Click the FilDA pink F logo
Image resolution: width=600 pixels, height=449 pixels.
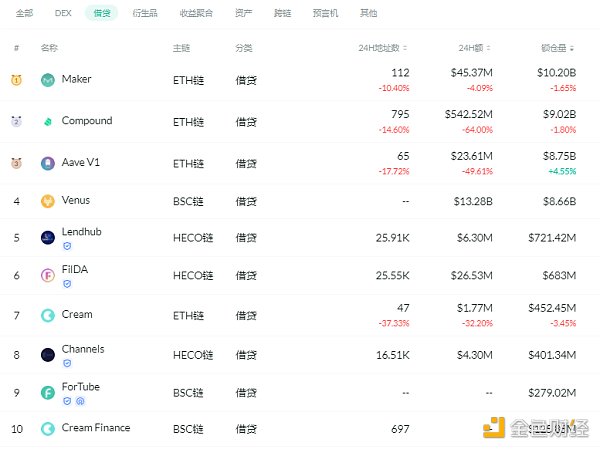pyautogui.click(x=47, y=275)
